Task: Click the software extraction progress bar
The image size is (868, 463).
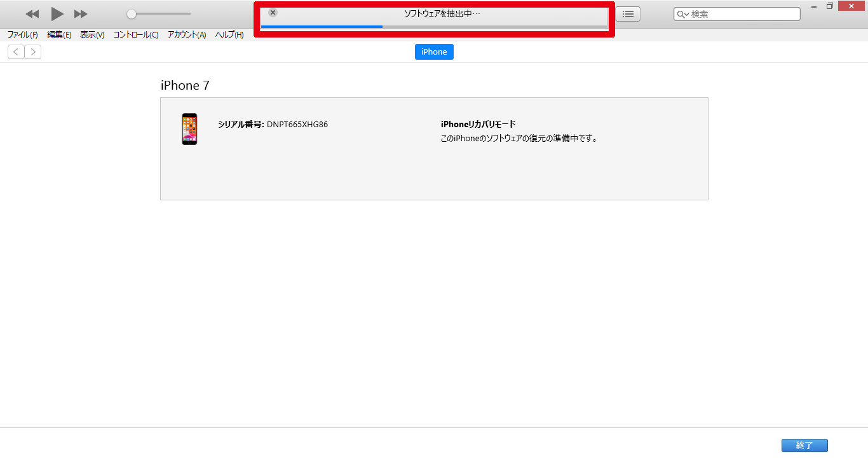Action: pos(434,27)
